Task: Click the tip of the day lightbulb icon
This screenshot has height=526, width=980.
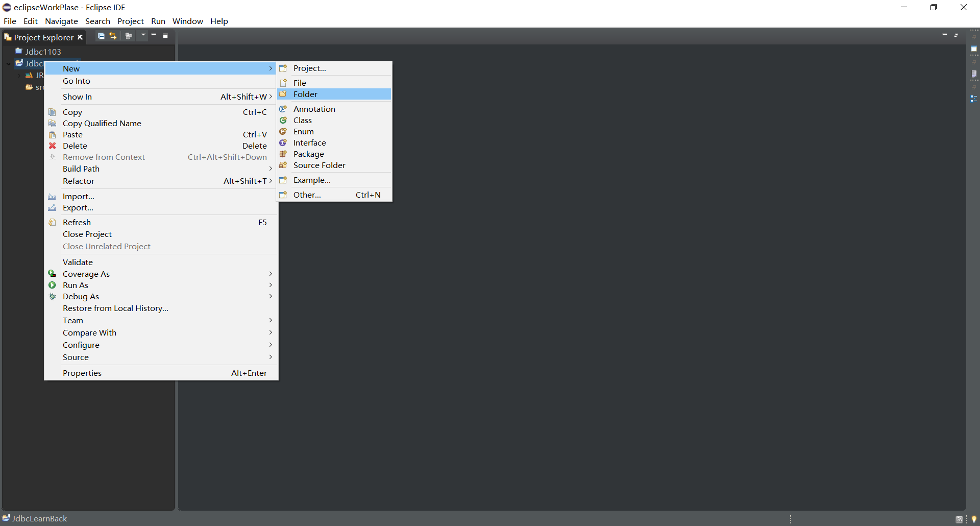Action: 974,519
